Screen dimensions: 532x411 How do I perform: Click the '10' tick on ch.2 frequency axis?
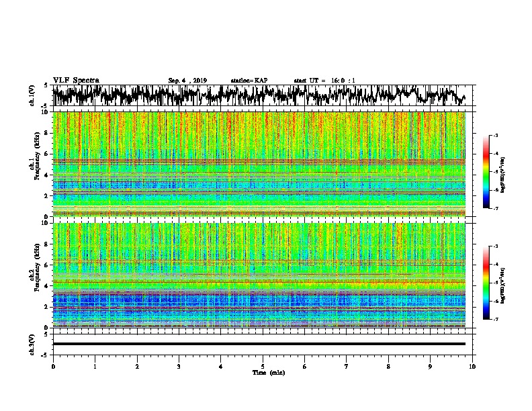(45, 223)
